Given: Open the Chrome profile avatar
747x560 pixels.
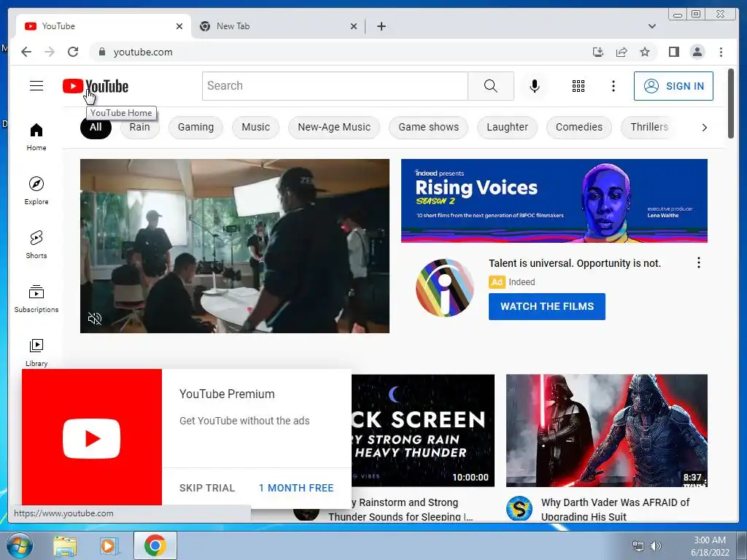Looking at the screenshot, I should 697,52.
